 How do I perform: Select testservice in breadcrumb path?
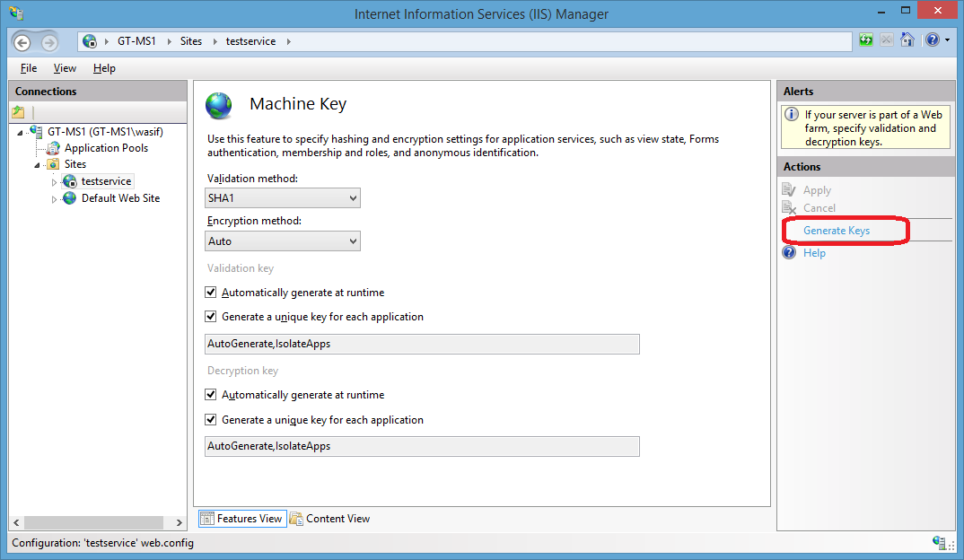(x=250, y=41)
